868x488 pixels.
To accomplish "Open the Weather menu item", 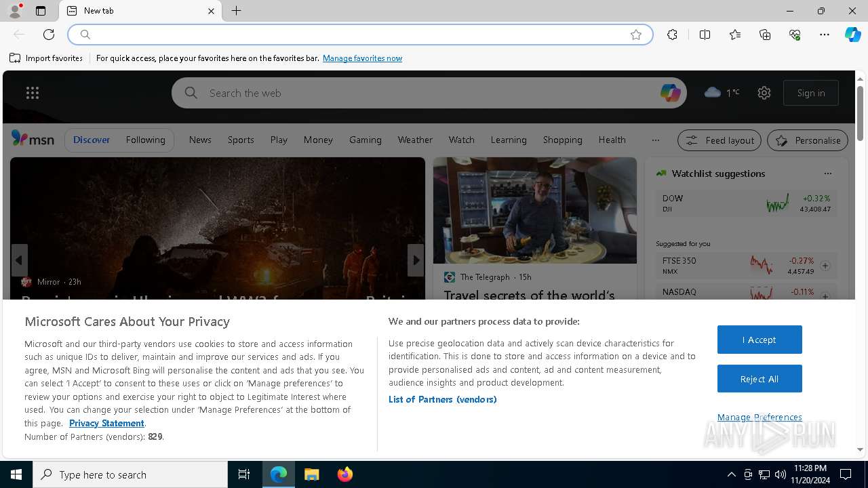I will click(x=415, y=140).
